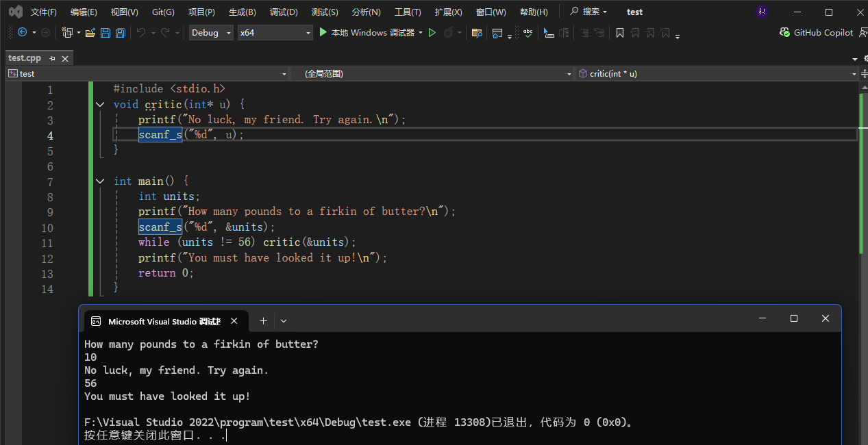868x445 pixels.
Task: Click the 'return 0;' code line
Action: pos(166,273)
